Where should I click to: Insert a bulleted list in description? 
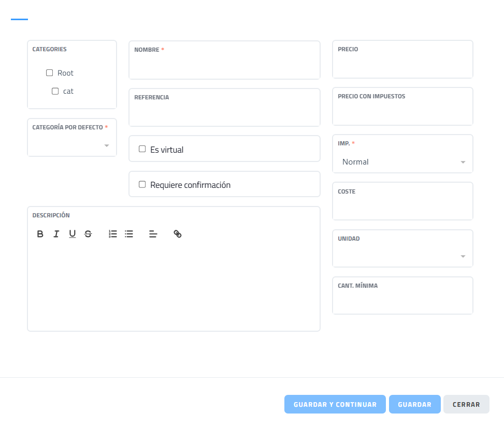pyautogui.click(x=129, y=234)
